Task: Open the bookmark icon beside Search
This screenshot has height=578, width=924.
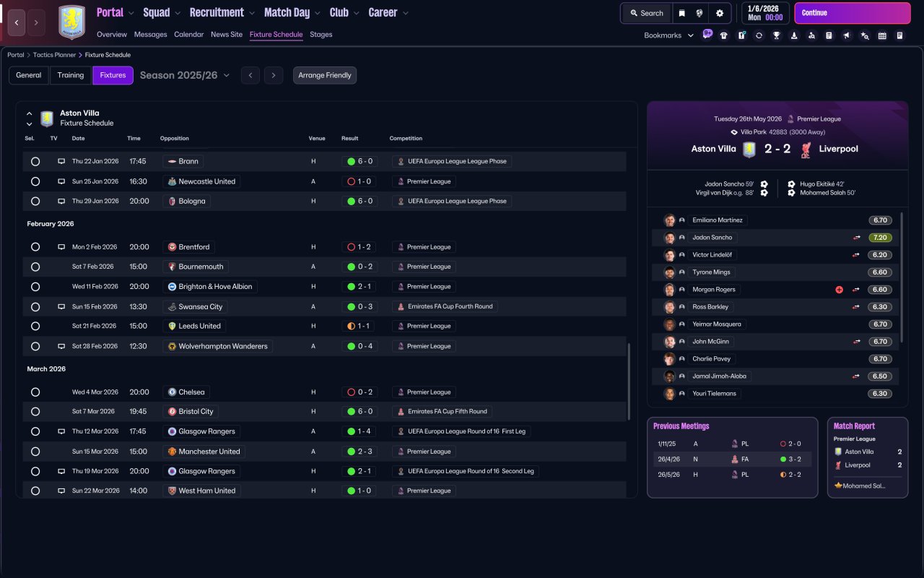Action: (x=681, y=13)
